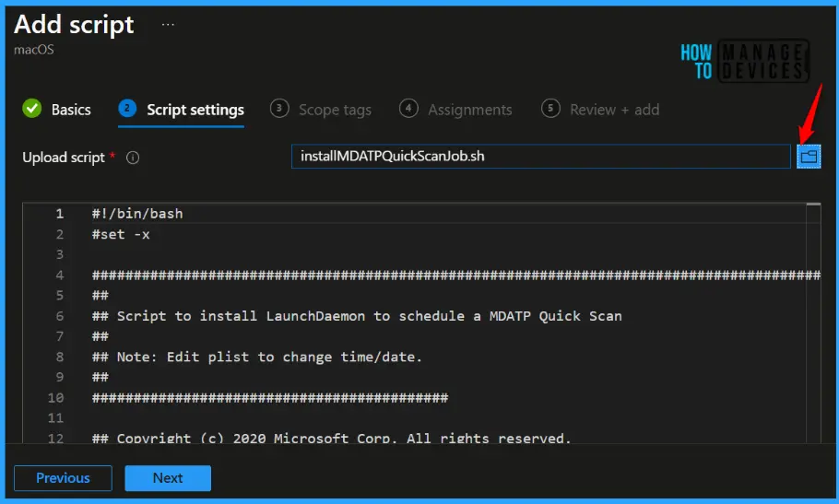Click the Previous button

[63, 478]
